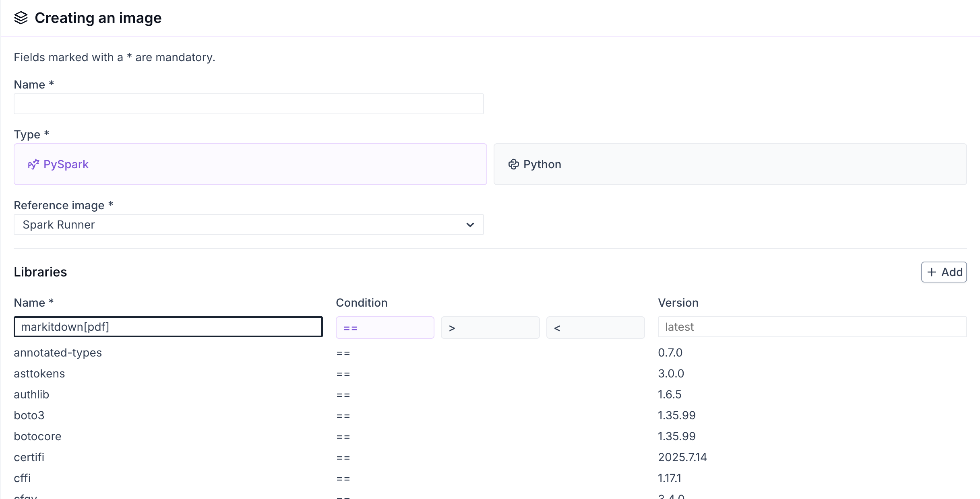
Task: Click the Version column header
Action: (678, 303)
